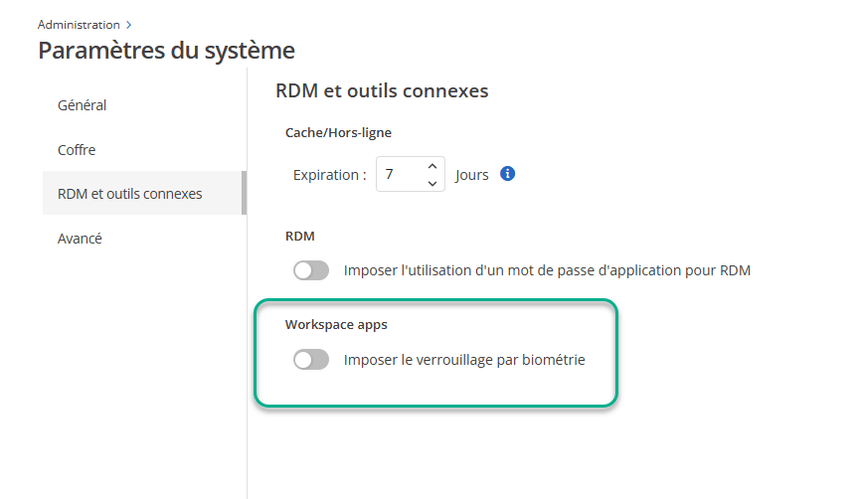Select RDM et outils connexes in sidebar
Viewport: 859px width, 499px height.
pos(130,193)
